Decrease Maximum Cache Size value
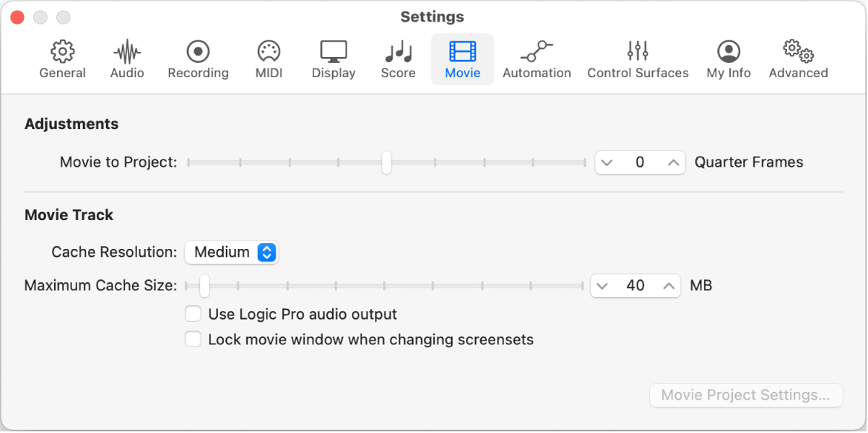 pos(603,286)
